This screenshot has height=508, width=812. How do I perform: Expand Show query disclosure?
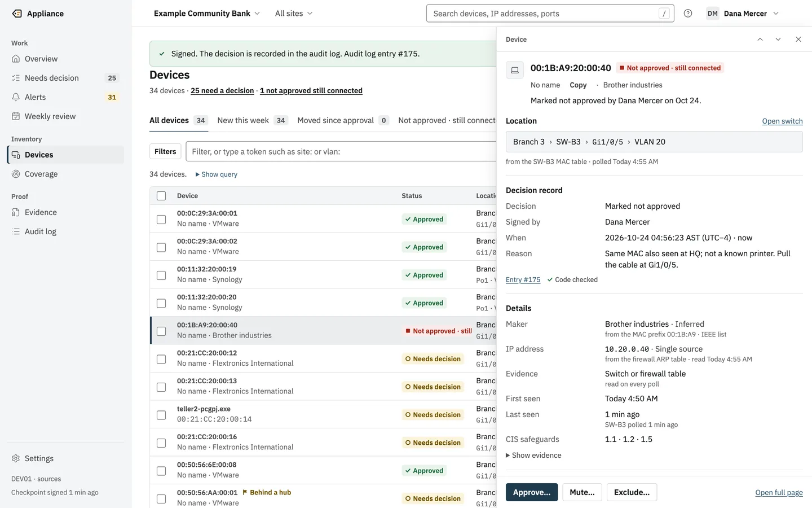[x=217, y=174]
